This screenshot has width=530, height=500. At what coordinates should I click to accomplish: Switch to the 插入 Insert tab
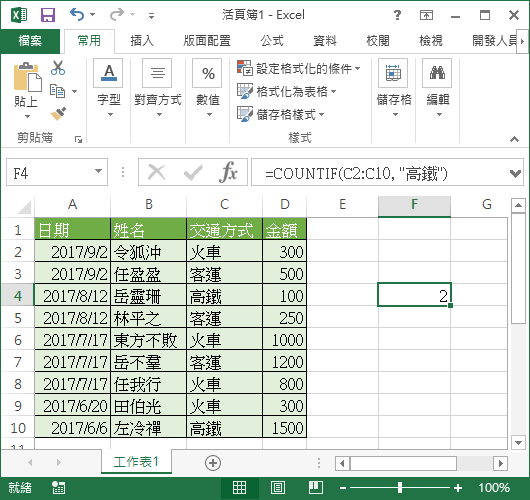[x=142, y=41]
